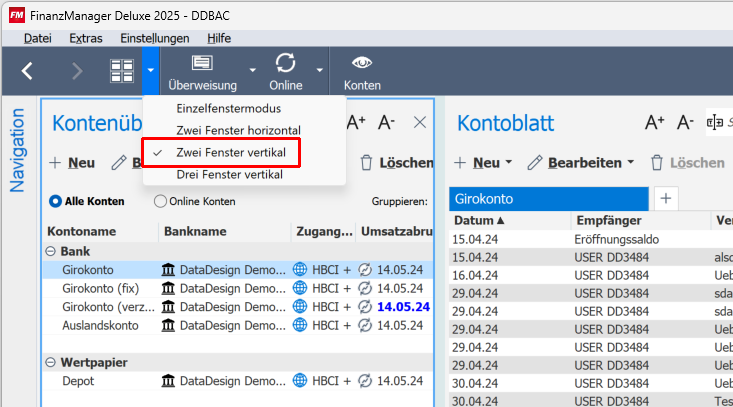Select the Online Konten radio button
This screenshot has height=407, width=733.
(160, 201)
